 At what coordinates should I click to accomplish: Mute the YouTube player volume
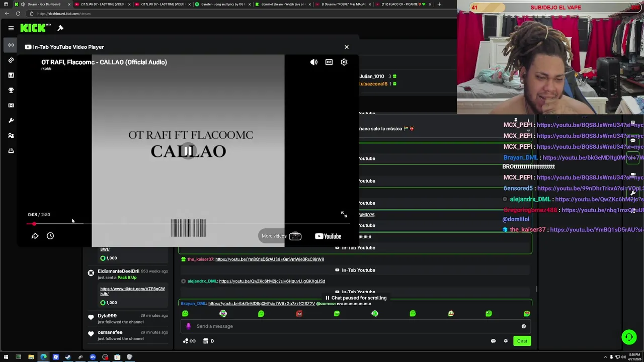click(314, 62)
